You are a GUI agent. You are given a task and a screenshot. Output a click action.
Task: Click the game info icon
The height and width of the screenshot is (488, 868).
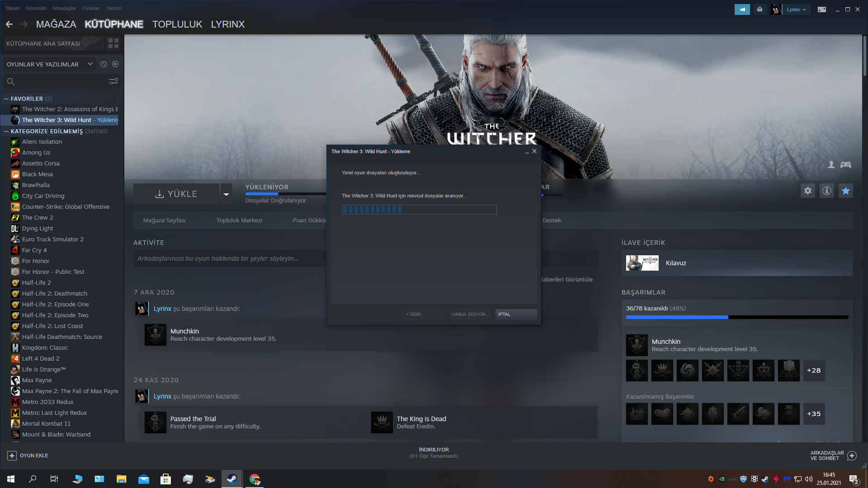827,191
